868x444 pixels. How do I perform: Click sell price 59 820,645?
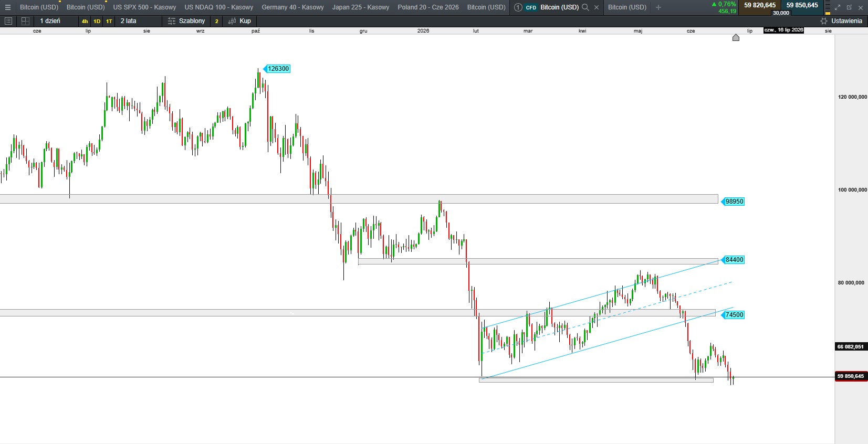point(760,5)
